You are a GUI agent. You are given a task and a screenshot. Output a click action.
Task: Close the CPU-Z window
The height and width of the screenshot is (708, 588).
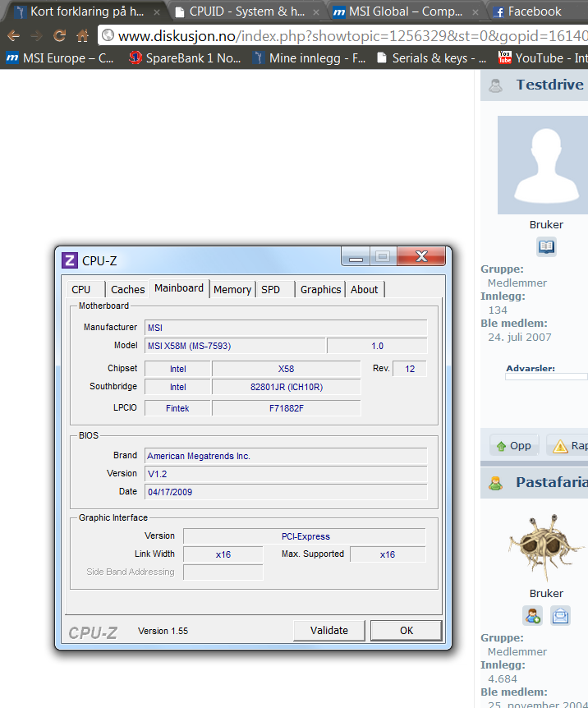point(421,256)
